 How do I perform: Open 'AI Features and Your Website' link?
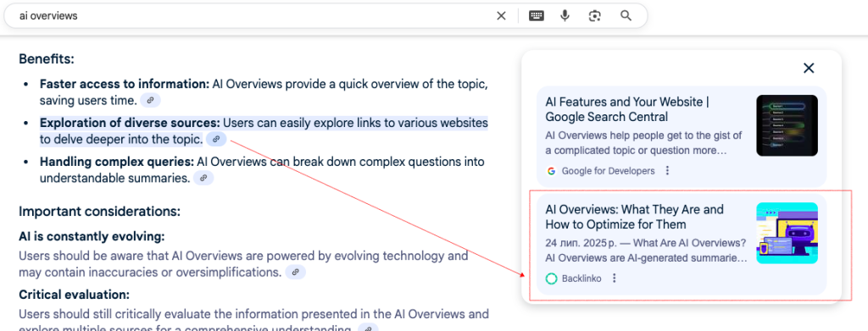pos(627,109)
